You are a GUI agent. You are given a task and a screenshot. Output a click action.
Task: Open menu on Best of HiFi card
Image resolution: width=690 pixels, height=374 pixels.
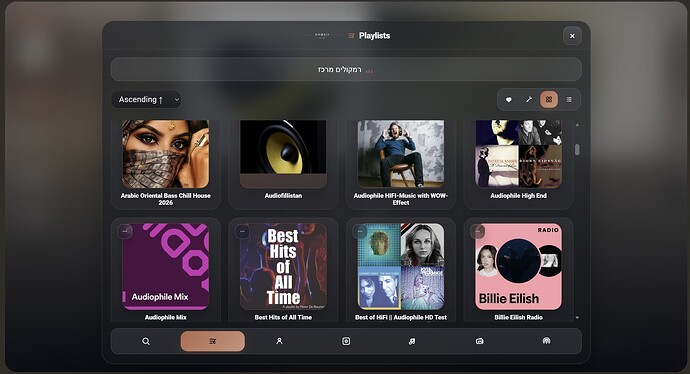click(x=360, y=231)
